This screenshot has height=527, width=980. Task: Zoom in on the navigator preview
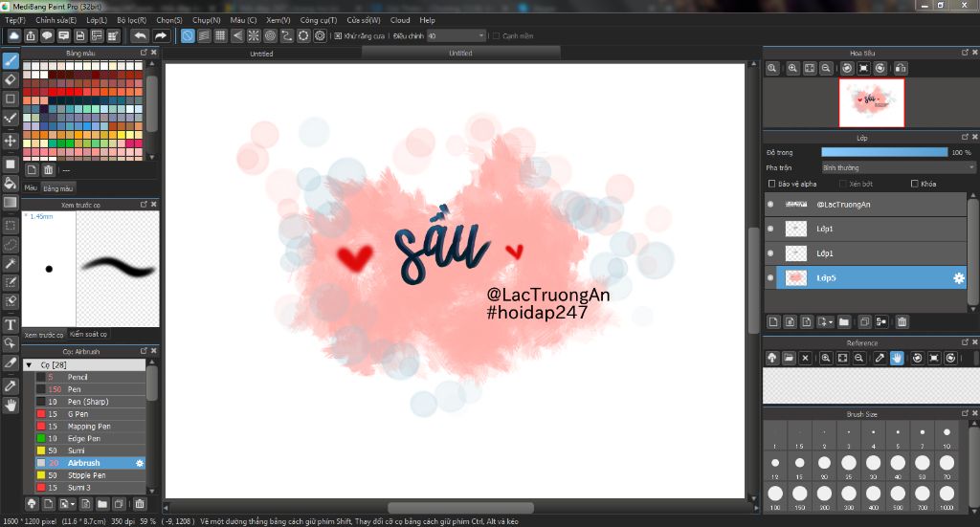coord(792,68)
